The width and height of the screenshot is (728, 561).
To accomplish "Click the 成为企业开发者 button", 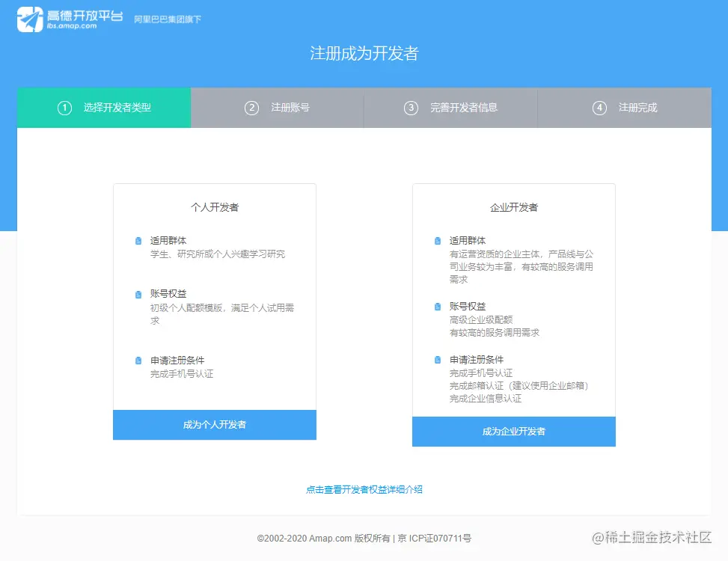I will 513,432.
